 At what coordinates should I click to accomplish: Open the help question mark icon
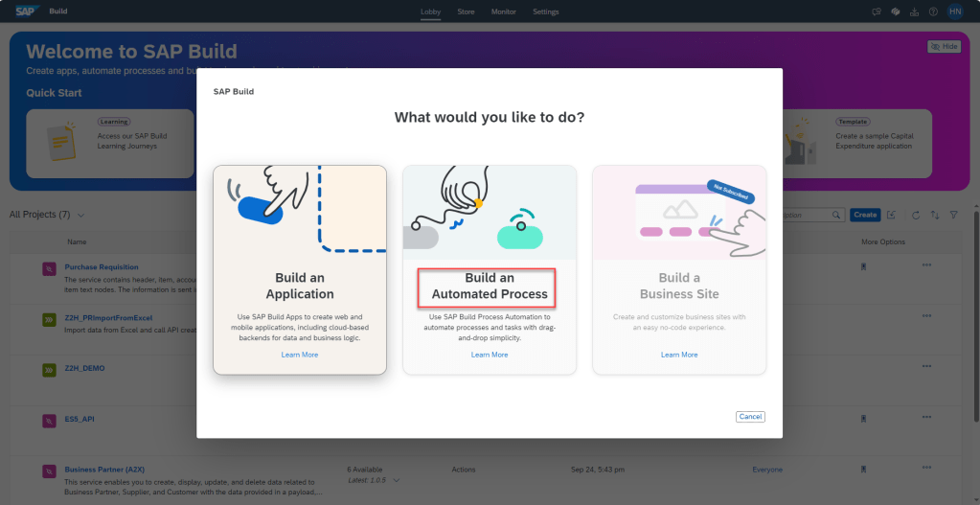(x=932, y=11)
